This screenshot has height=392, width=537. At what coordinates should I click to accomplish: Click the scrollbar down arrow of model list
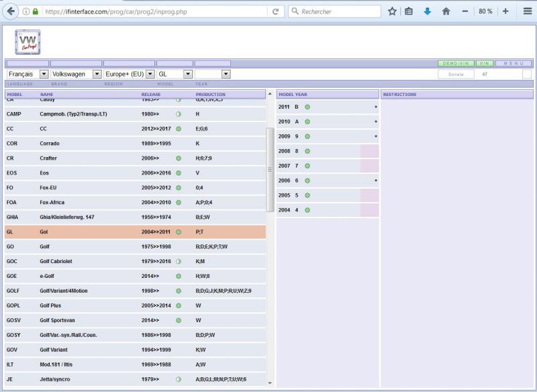point(270,383)
